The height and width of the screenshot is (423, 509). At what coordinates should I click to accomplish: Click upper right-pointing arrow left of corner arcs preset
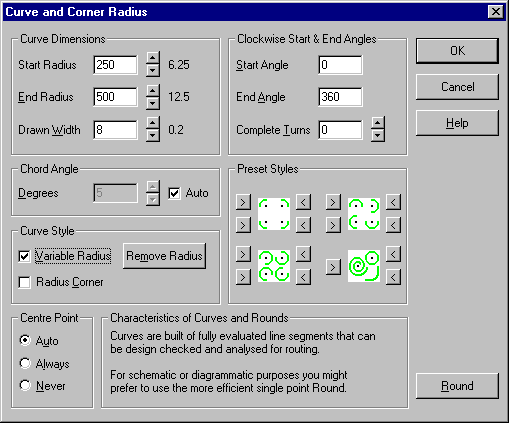click(243, 202)
